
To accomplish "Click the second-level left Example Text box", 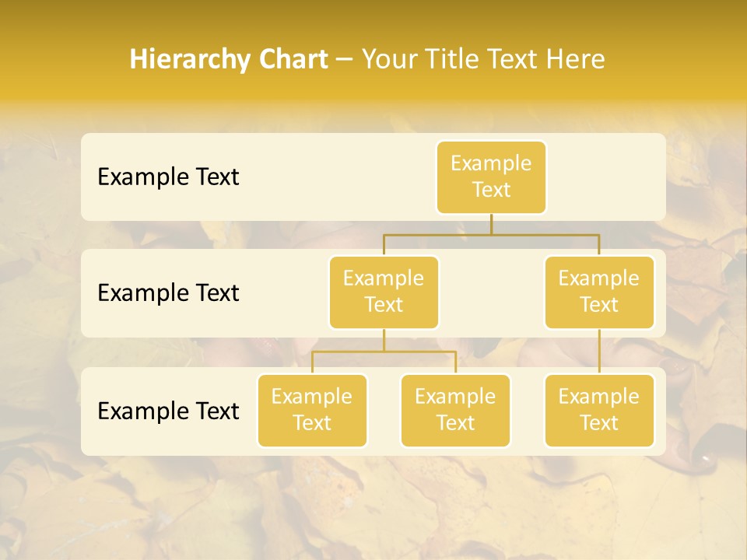I will (x=384, y=292).
